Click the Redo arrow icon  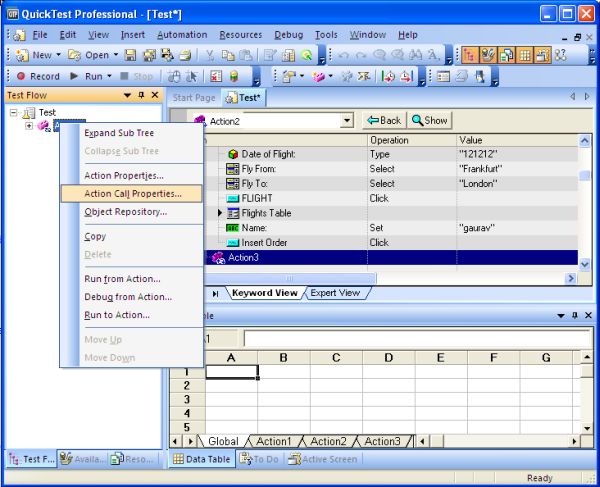click(x=361, y=55)
